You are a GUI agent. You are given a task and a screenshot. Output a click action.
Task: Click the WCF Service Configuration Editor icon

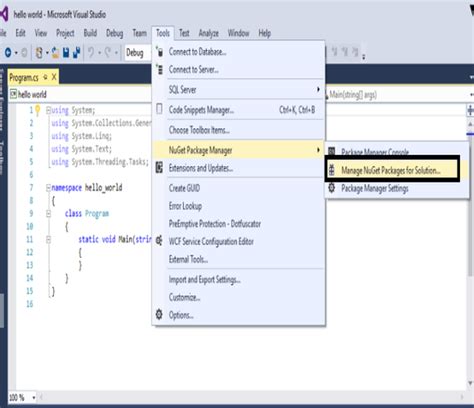[x=159, y=241]
